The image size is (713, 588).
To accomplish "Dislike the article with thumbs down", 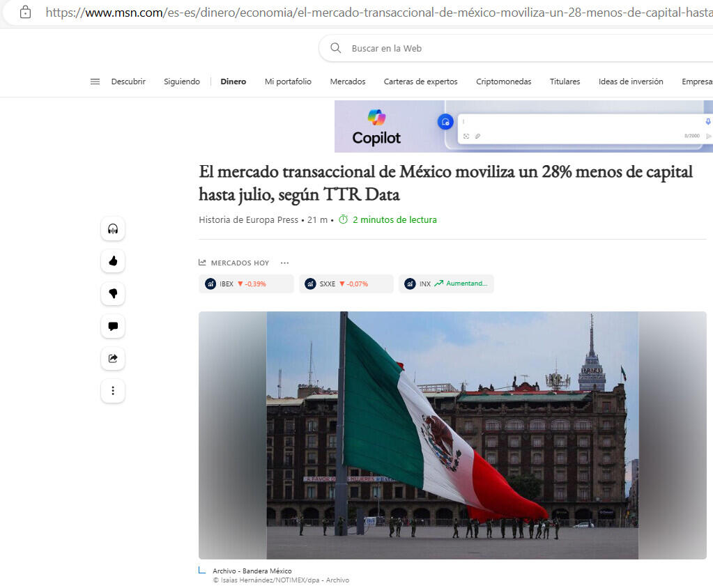I will point(113,294).
